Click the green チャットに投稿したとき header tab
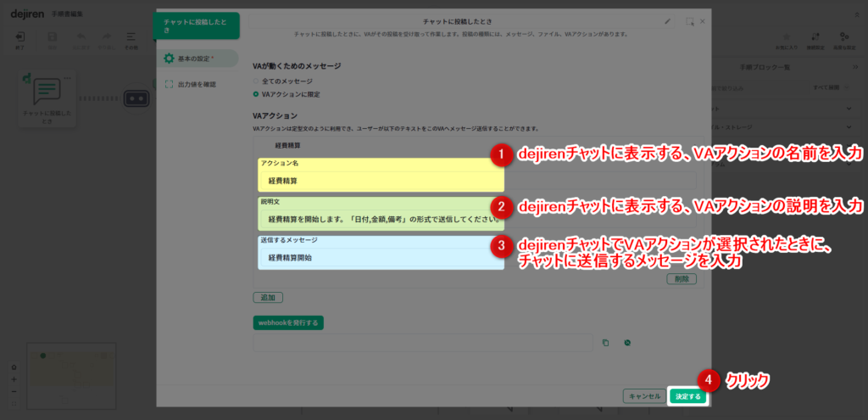The image size is (868, 420). [196, 25]
